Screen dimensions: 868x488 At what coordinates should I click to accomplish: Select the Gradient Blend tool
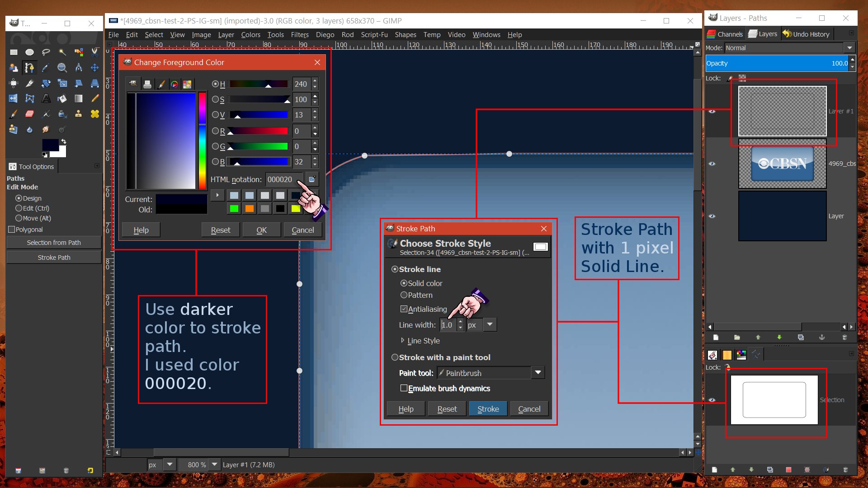79,99
